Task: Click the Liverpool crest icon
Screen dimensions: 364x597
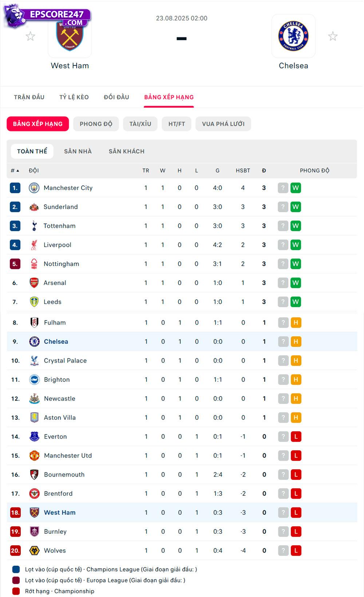Action: (x=34, y=245)
